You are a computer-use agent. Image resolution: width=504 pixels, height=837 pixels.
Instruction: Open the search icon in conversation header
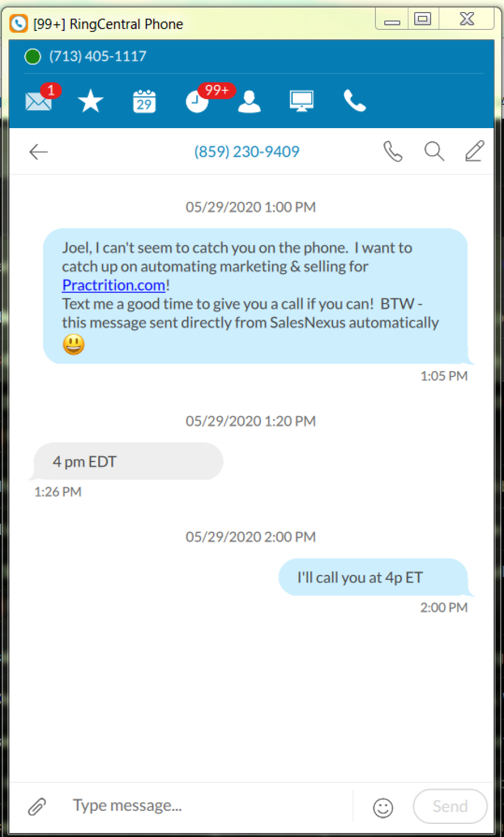coord(434,151)
